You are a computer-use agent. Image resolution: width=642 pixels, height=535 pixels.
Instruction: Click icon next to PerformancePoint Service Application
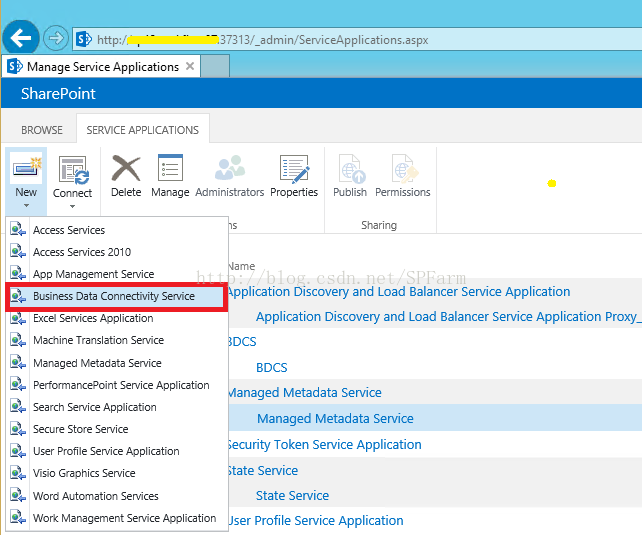point(18,385)
